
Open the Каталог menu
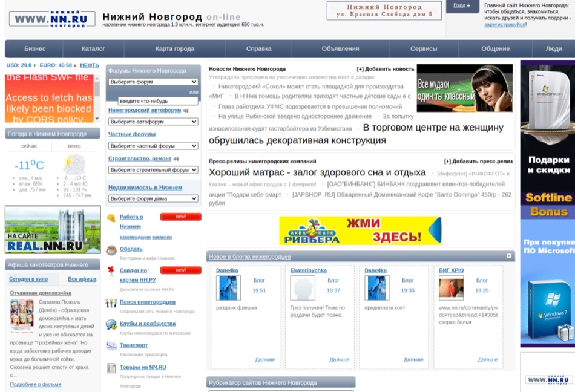tap(93, 49)
